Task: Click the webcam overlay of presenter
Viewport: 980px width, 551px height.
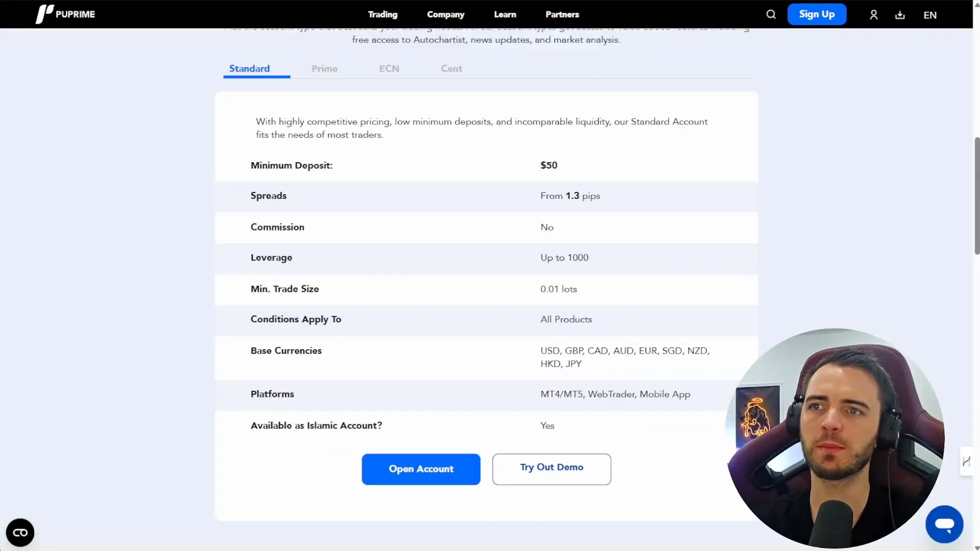Action: 835,438
